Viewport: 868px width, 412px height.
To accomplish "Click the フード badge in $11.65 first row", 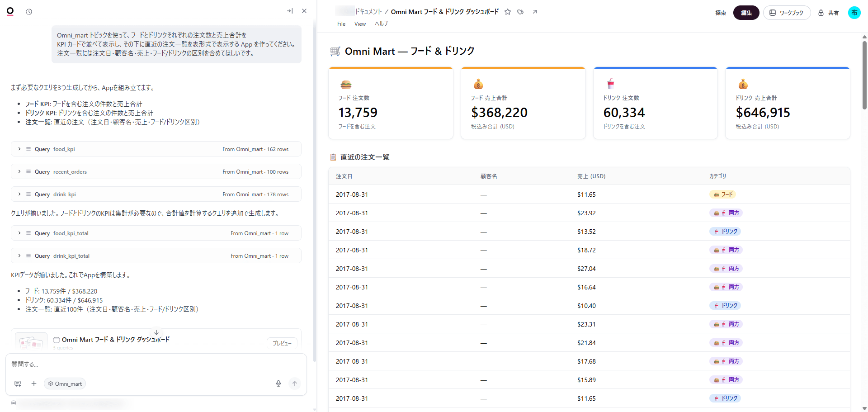I will [x=722, y=194].
